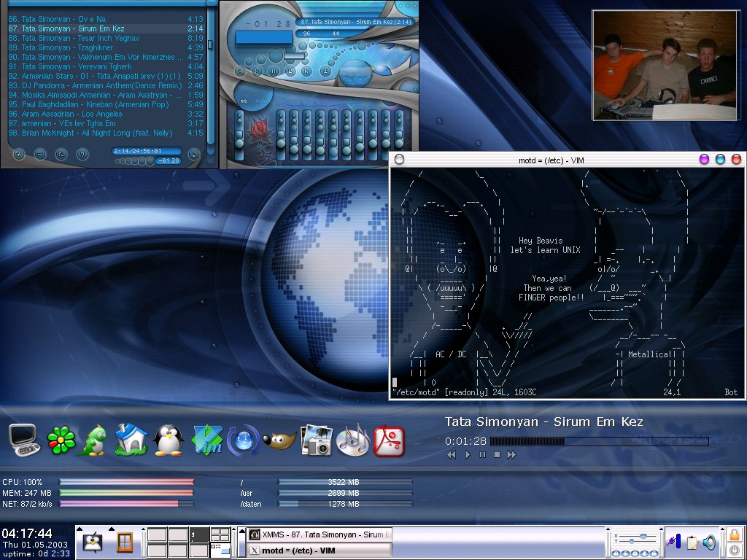Click the XMMS stop button
This screenshot has width=747, height=560.
tap(290, 71)
